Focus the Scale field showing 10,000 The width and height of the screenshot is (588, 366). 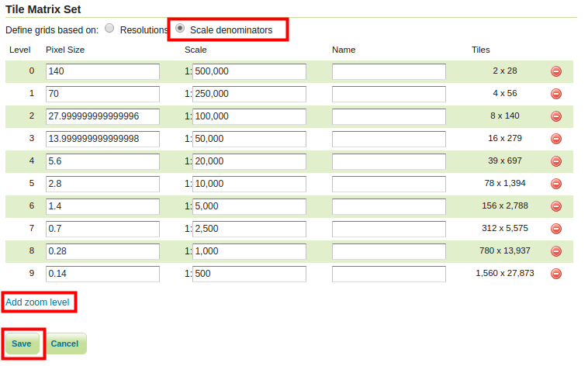(249, 184)
